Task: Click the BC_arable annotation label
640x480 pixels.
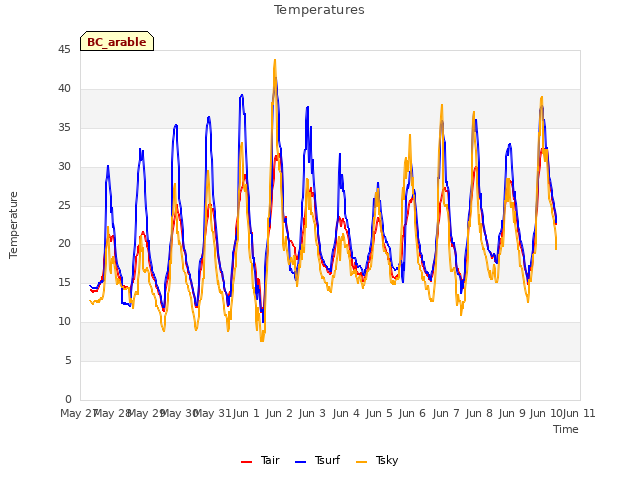Action: click(117, 42)
